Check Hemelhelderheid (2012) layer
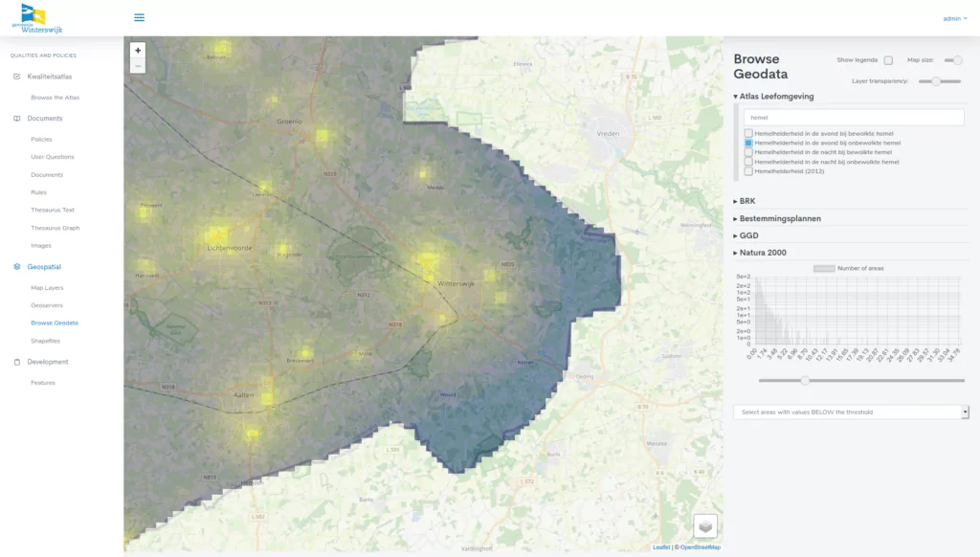Viewport: 980px width, 557px height. [x=748, y=170]
